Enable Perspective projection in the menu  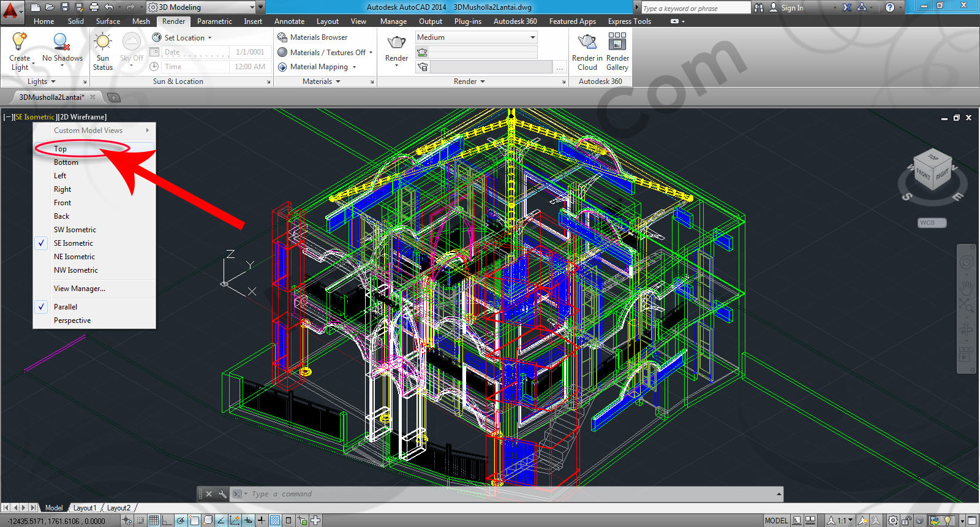tap(72, 320)
